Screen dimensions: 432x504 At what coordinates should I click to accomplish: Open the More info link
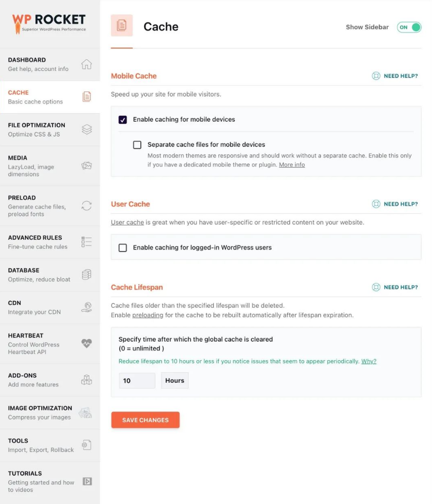tap(292, 164)
